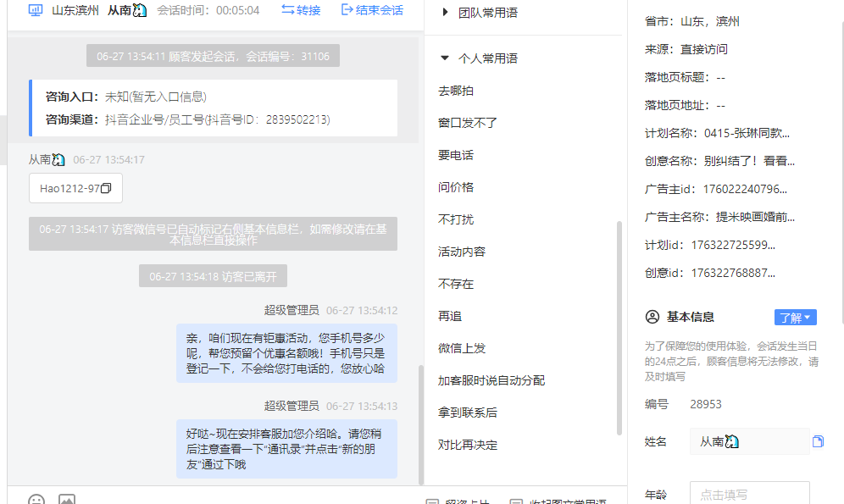844x504 pixels.
Task: Click the 落地页地址 row
Action: tap(686, 105)
